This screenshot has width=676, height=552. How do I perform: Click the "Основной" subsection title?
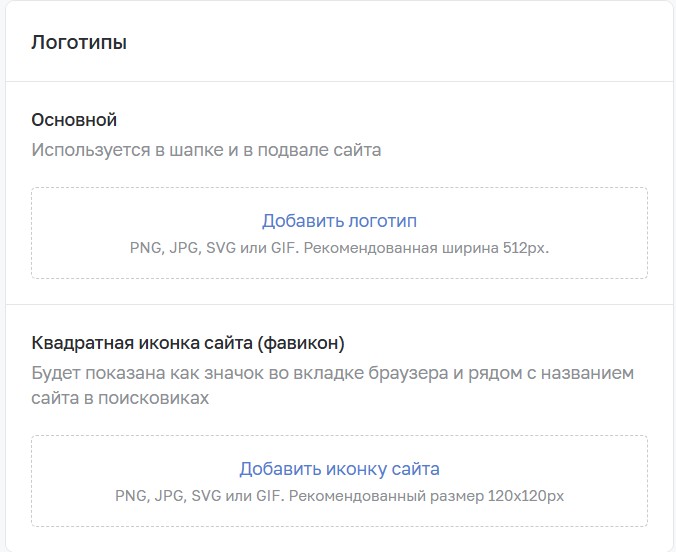point(74,120)
